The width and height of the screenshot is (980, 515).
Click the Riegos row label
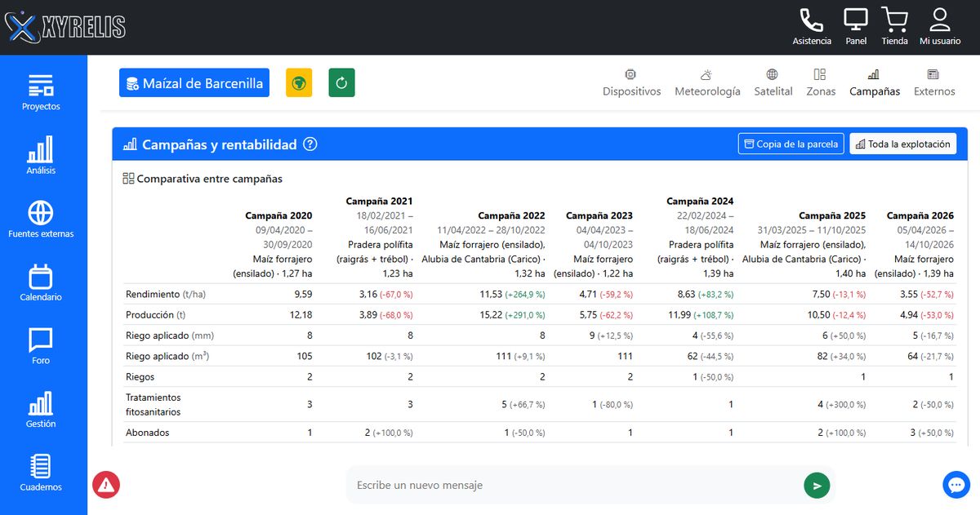click(140, 377)
